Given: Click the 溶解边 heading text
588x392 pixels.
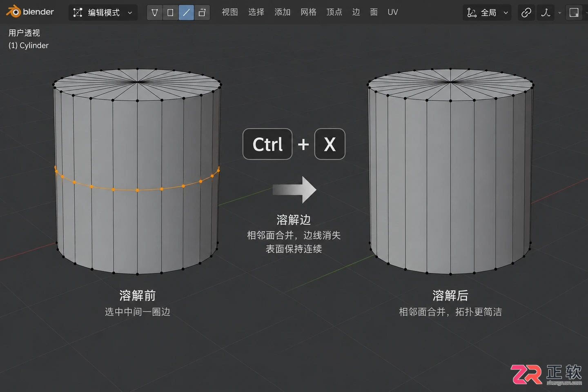Looking at the screenshot, I should (x=294, y=220).
